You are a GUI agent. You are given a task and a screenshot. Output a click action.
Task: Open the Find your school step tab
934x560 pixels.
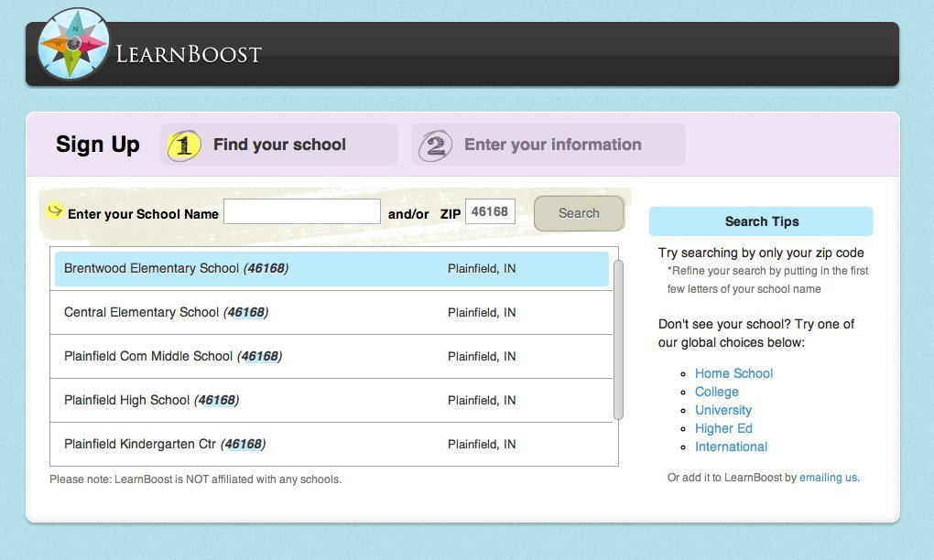[x=279, y=145]
